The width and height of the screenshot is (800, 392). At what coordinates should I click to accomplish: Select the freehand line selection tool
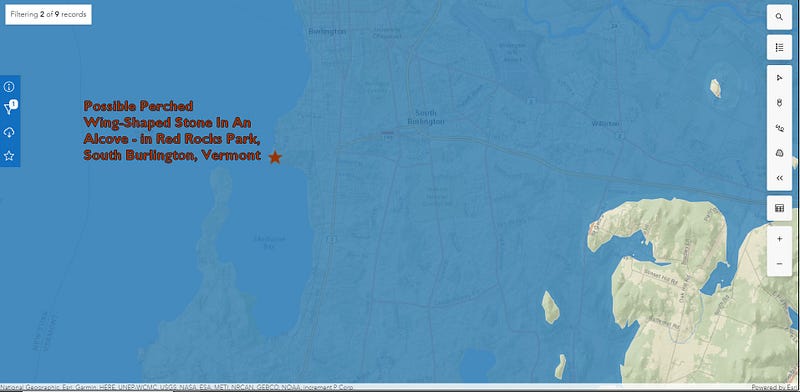point(779,128)
